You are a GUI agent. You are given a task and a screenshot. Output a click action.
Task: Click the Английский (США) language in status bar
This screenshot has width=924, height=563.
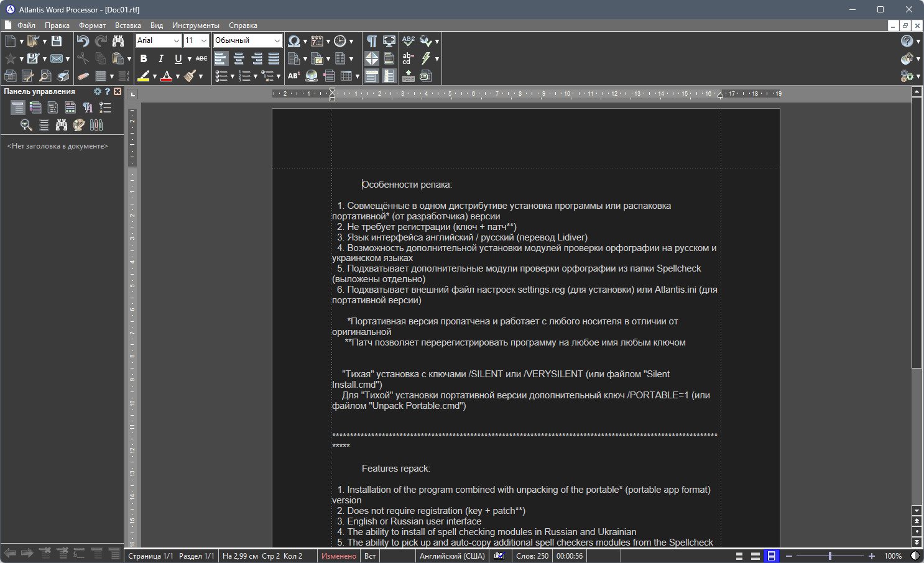452,556
